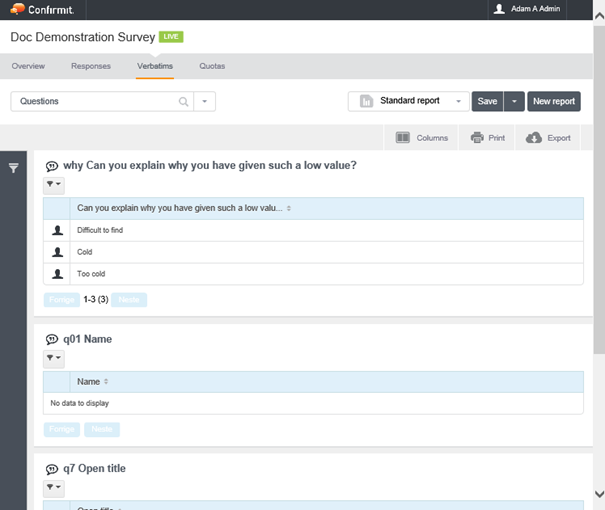Screen dimensions: 605x510
Task: Print the verbatims report
Action: (x=488, y=138)
